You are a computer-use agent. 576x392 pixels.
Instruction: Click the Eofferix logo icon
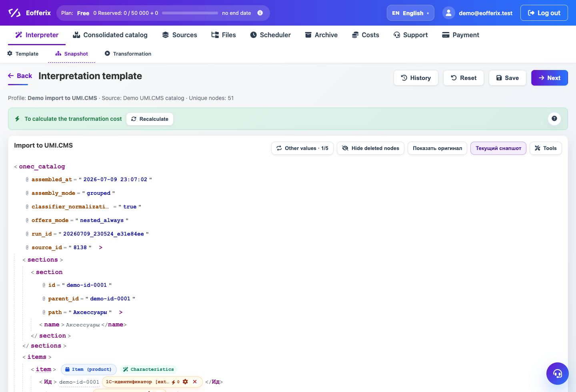point(14,13)
